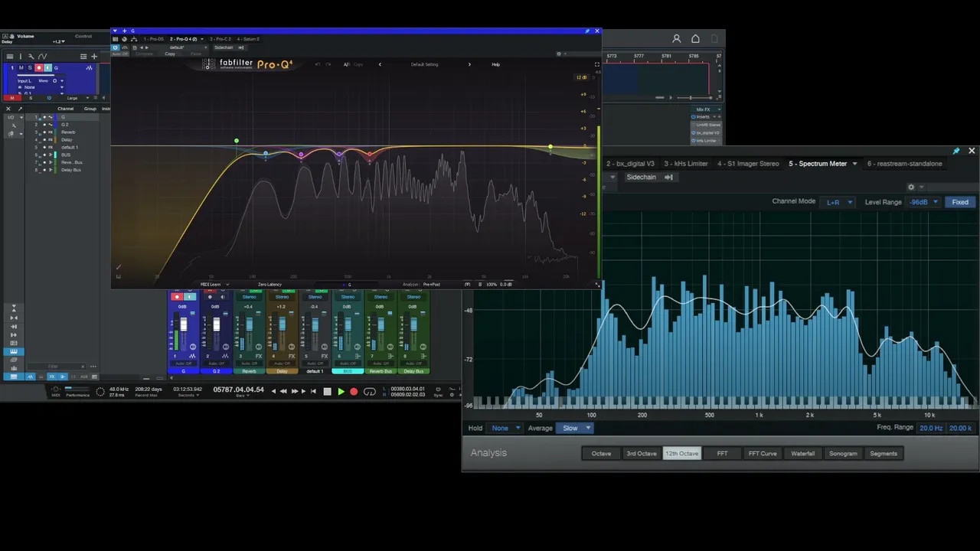Click the 20.0 Hz frequency range field
The image size is (980, 551).
coord(931,429)
